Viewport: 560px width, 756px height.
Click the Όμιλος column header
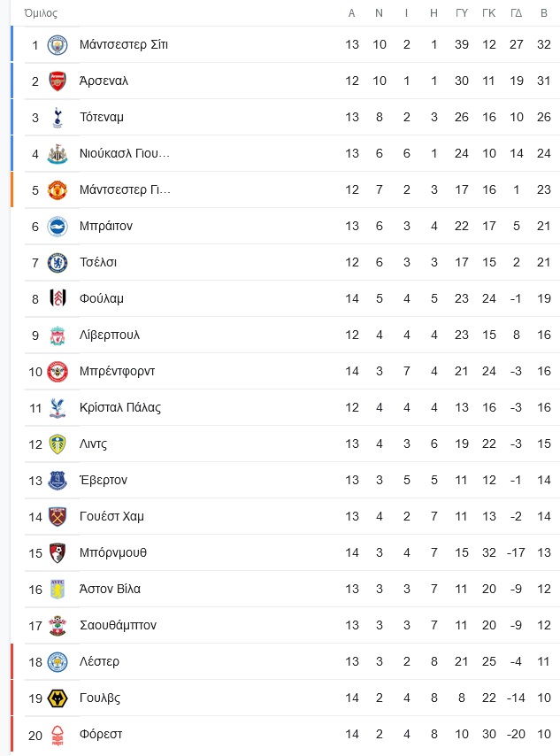click(x=41, y=13)
